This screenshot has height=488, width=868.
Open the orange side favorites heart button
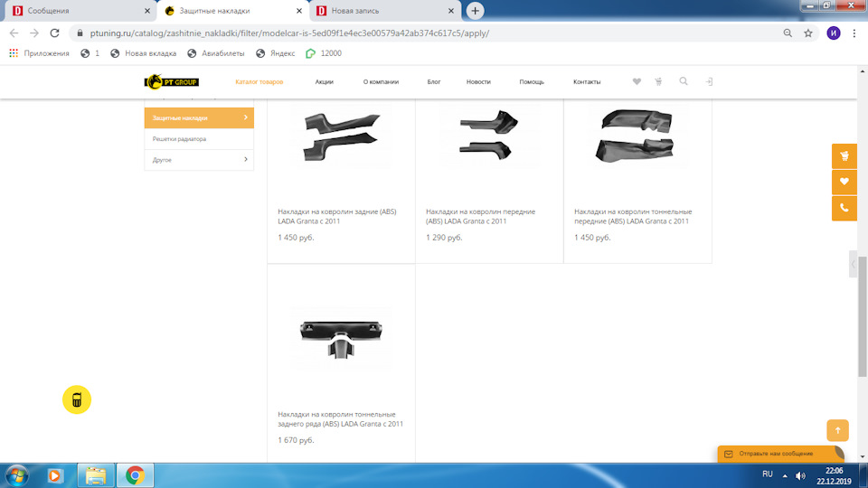coord(844,182)
